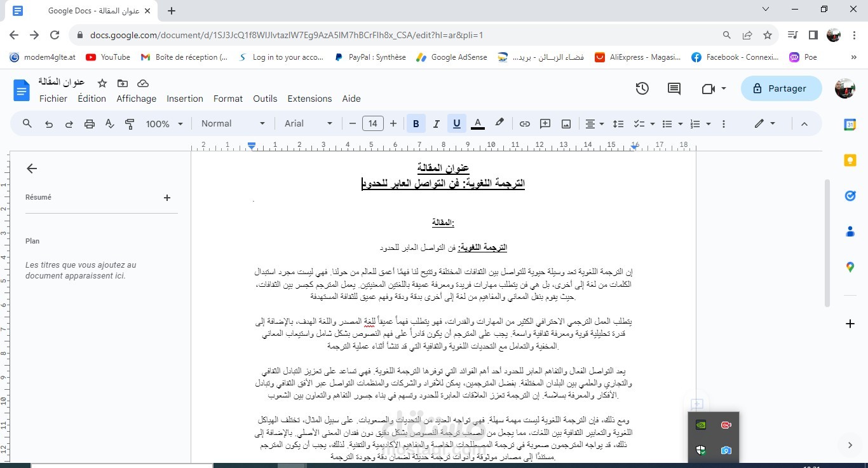868x468 pixels.
Task: Redo the last action
Action: (69, 124)
